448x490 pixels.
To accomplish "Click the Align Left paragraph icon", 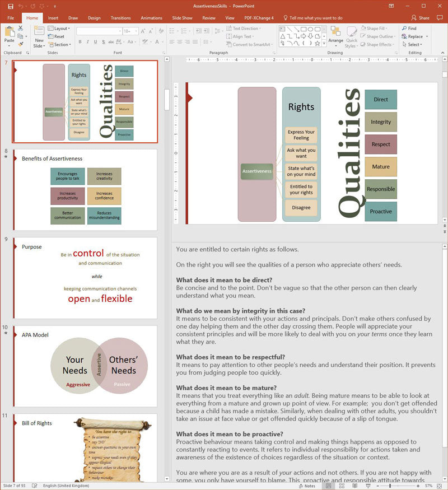I will [x=172, y=41].
